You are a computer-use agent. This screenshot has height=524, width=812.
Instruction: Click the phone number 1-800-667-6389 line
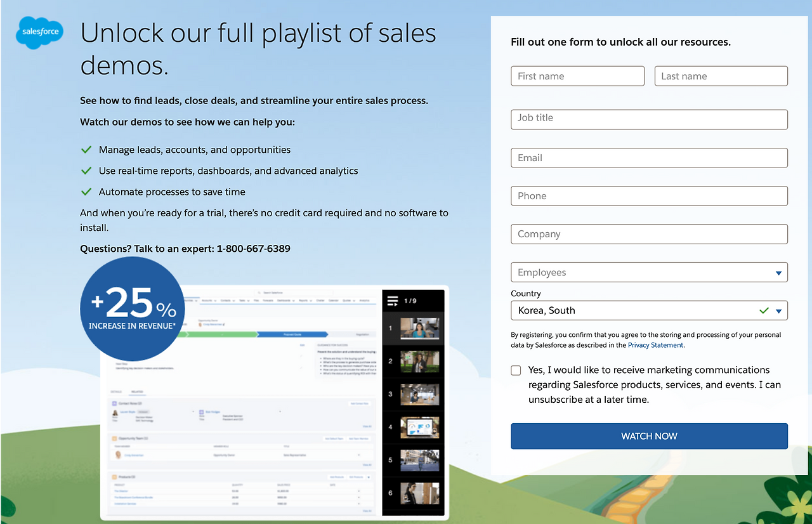pos(185,249)
